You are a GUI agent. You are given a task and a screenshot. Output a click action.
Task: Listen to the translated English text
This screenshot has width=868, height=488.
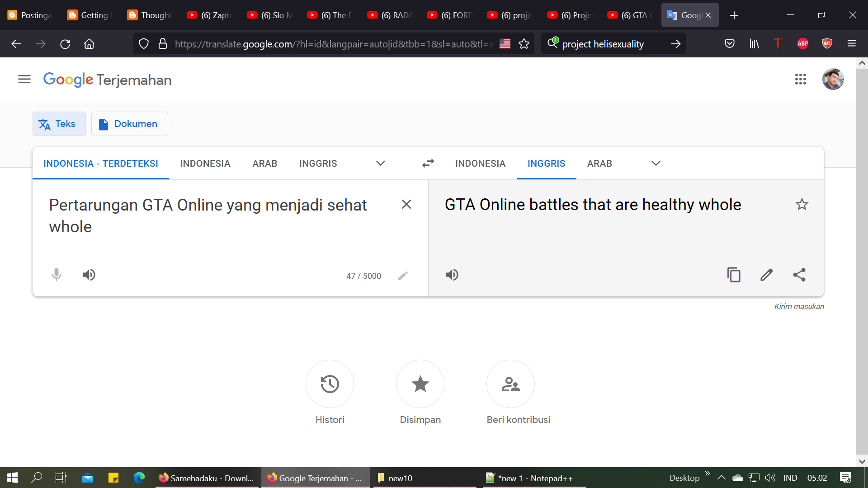452,275
